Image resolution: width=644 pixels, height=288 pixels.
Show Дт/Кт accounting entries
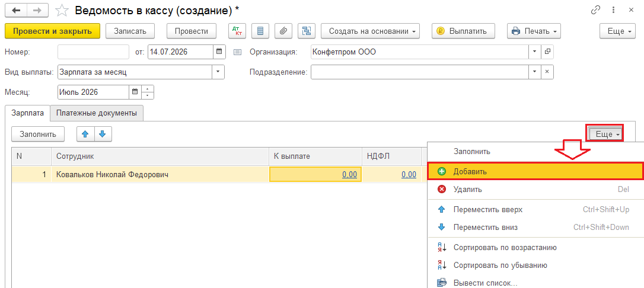(x=237, y=31)
